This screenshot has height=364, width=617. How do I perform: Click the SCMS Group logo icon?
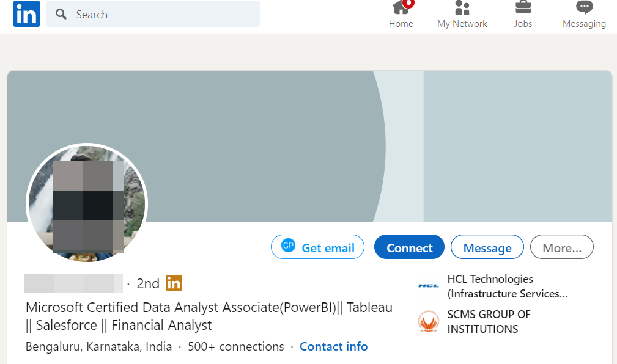429,321
